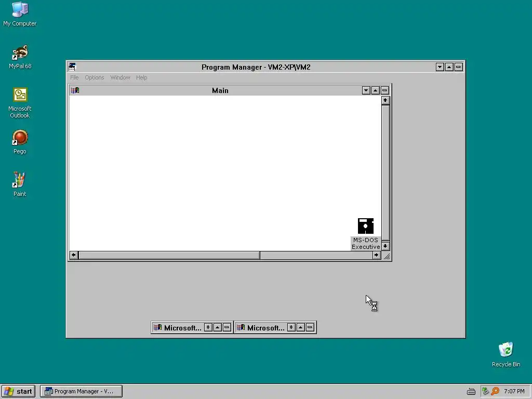Click the Safely Remove Hardware tray icon
The image size is (532, 399).
[486, 391]
